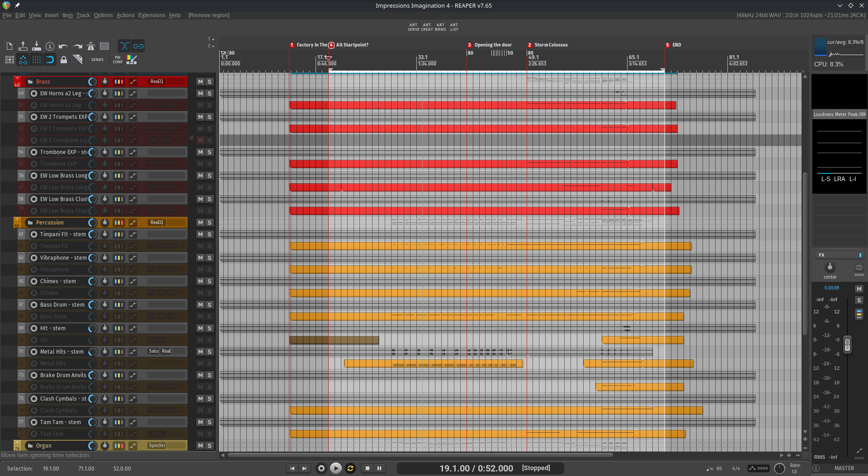
Task: Toggle snap magnet toolbar button
Action: point(50,60)
